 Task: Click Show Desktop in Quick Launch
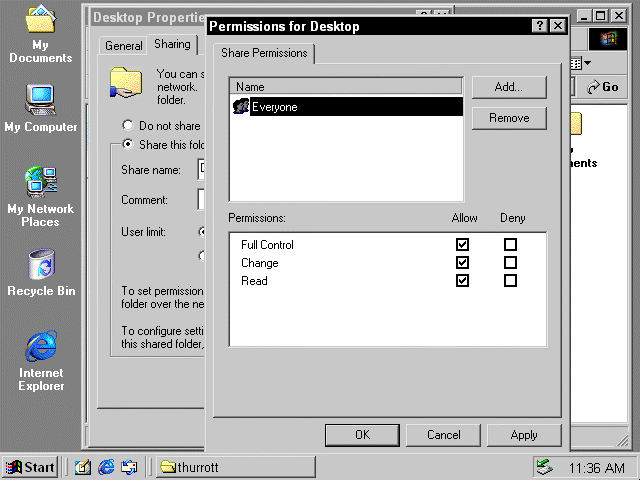pyautogui.click(x=83, y=467)
